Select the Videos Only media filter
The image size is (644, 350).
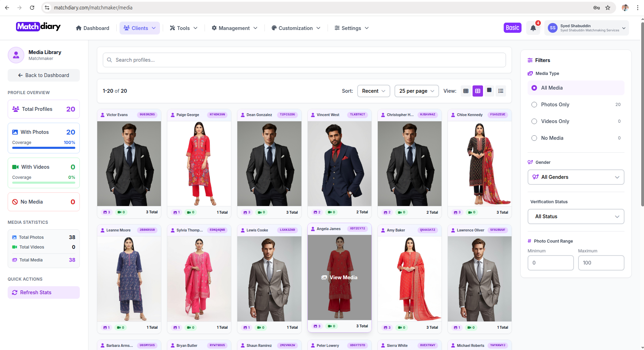[x=534, y=121]
